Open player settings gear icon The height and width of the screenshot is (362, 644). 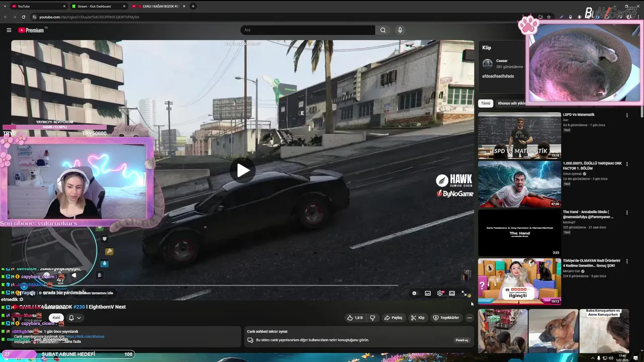[440, 294]
